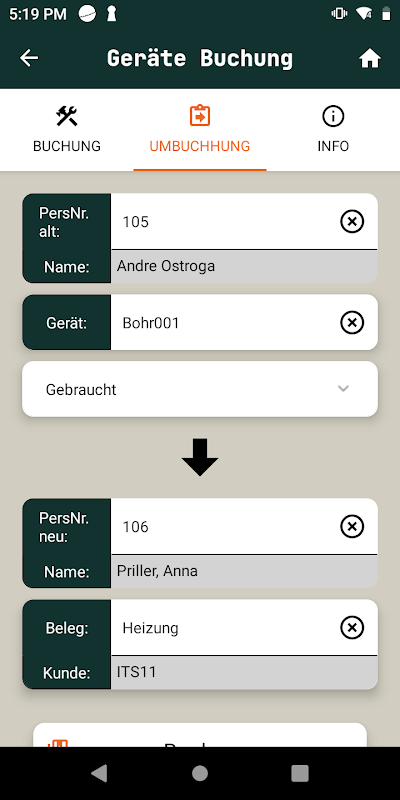Clear the PersNr. alt field value

click(x=352, y=221)
